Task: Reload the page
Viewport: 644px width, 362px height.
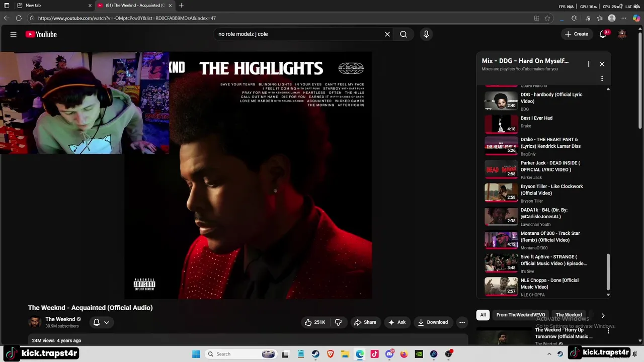Action: [19, 18]
